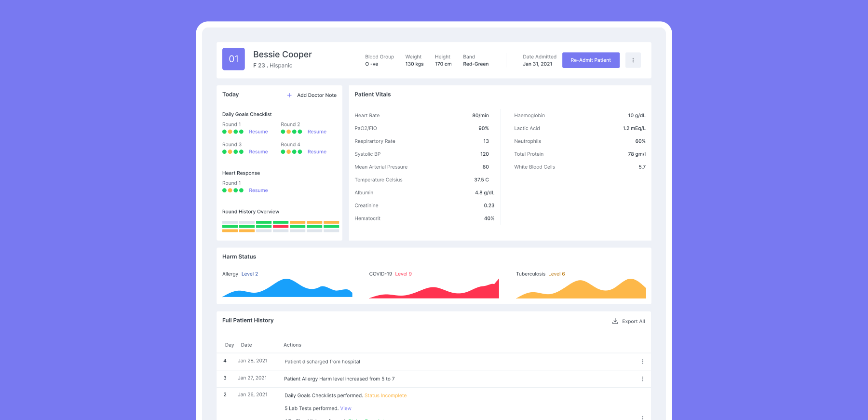Open row options for Jan 28 discharge entry

tap(642, 362)
